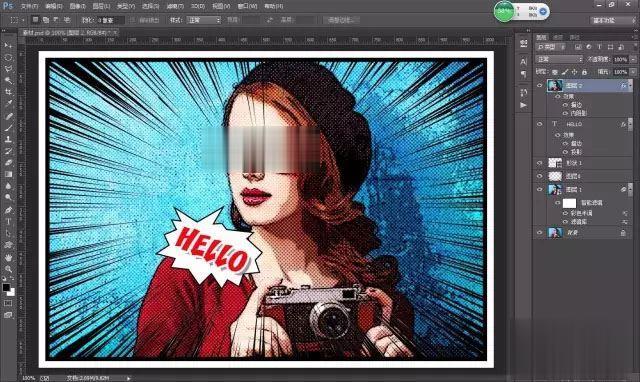The image size is (640, 382).
Task: Hide the 图层 1 layer
Action: coord(540,189)
